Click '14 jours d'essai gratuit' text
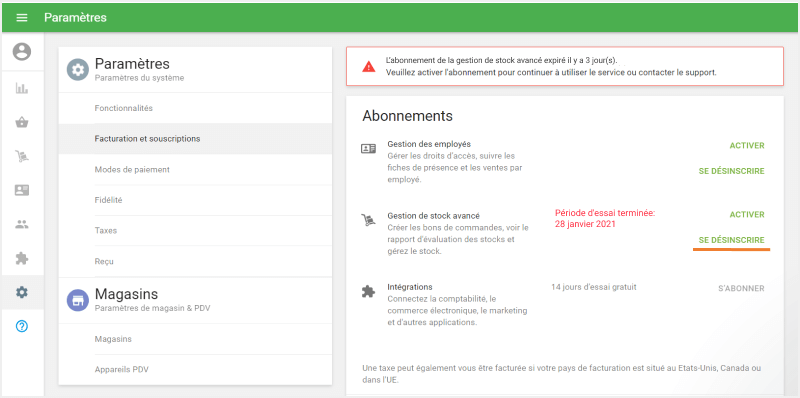The image size is (800, 398). tap(594, 287)
